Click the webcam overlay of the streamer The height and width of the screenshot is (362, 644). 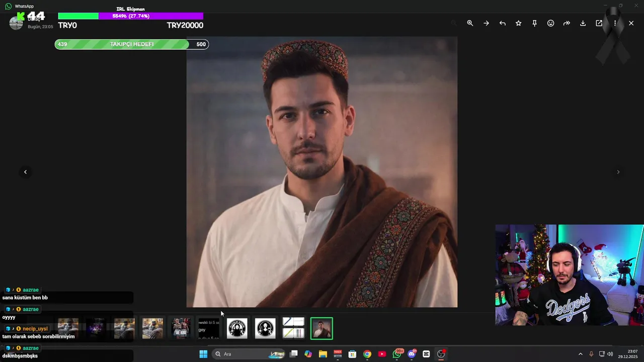point(570,275)
